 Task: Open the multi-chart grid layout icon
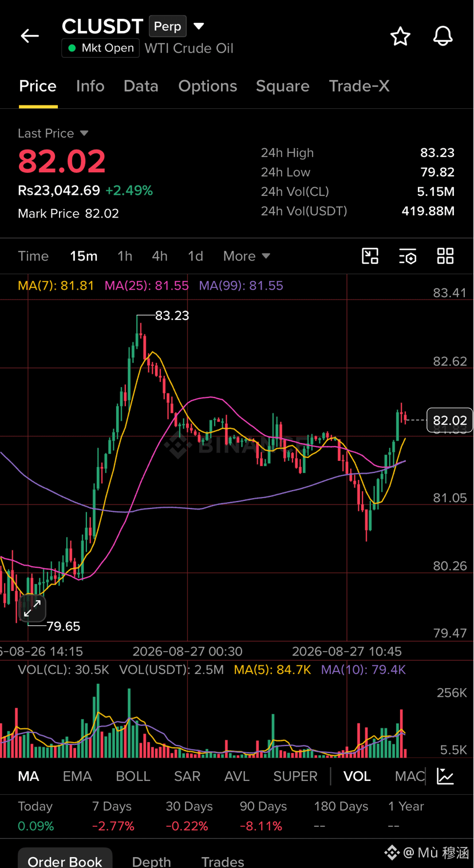(x=445, y=256)
